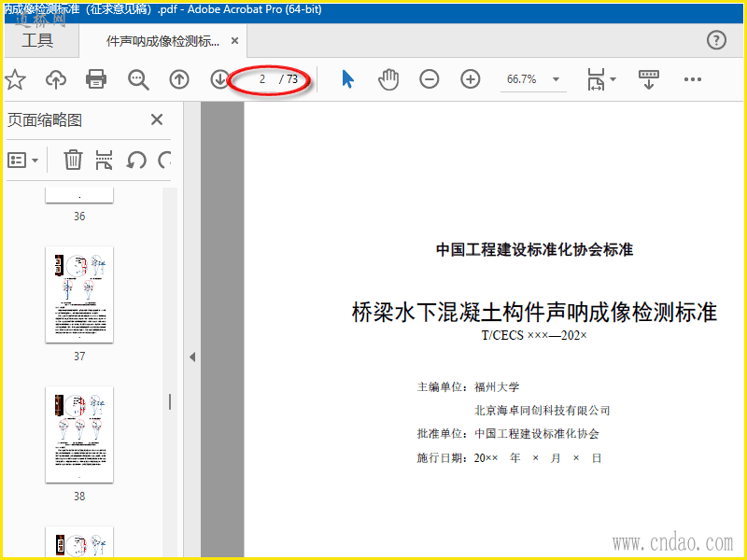This screenshot has width=747, height=560.
Task: Switch to the 工具 tab
Action: click(x=37, y=40)
